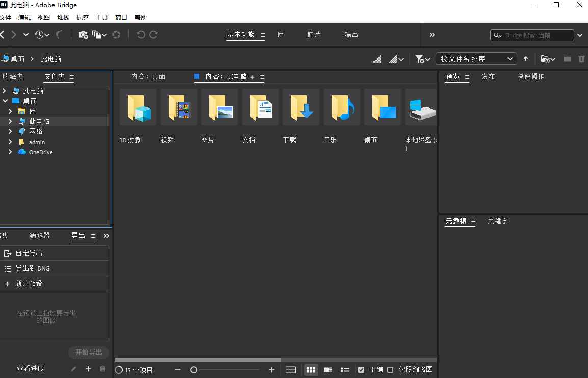Increase thumbnail size plus button

pos(272,370)
